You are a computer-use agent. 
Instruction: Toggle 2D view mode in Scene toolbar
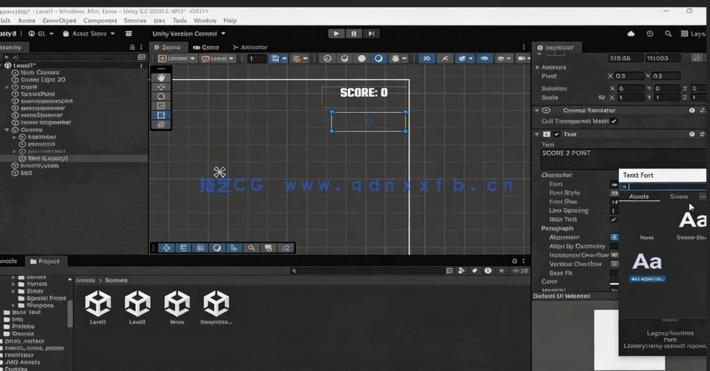[427, 58]
